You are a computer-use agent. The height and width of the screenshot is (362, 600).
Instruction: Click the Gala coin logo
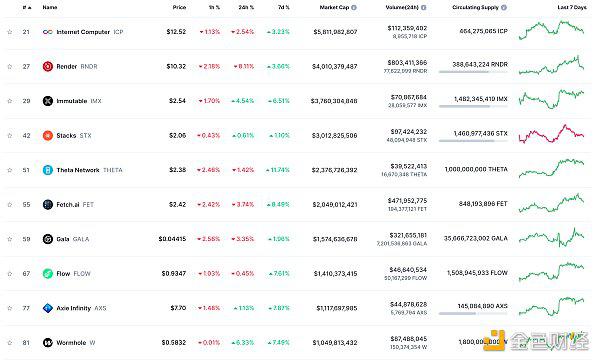[x=48, y=239]
